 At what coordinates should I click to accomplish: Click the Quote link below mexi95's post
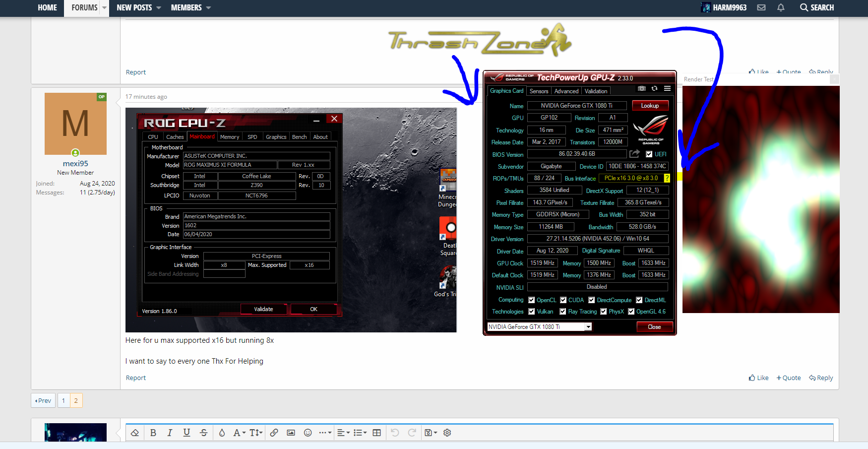789,378
